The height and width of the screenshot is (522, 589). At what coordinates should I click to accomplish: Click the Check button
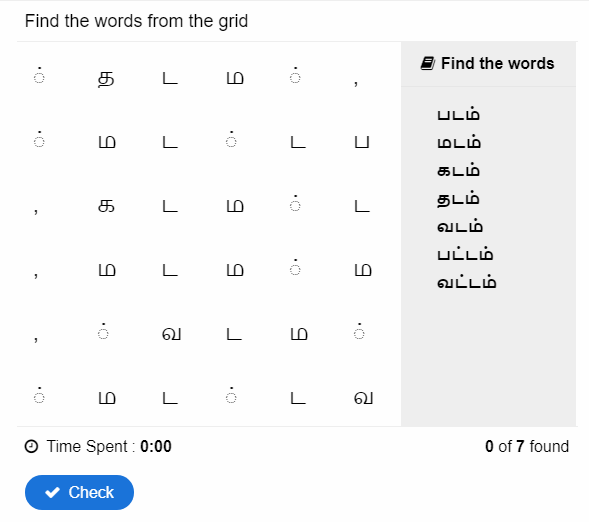79,492
